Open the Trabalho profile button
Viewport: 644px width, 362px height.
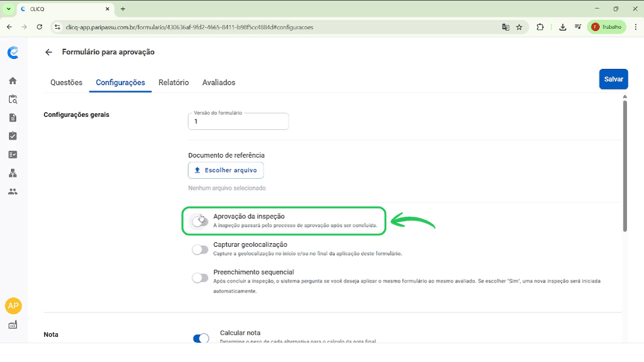[607, 27]
